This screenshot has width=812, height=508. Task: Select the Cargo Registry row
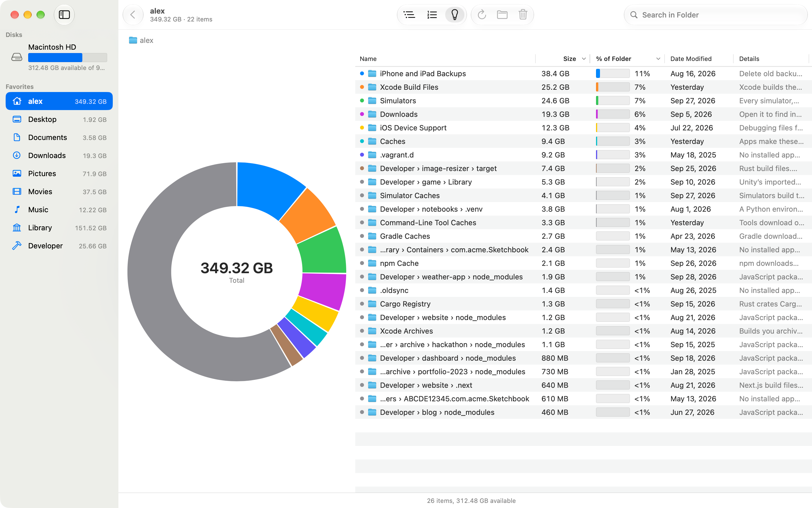tap(583, 304)
